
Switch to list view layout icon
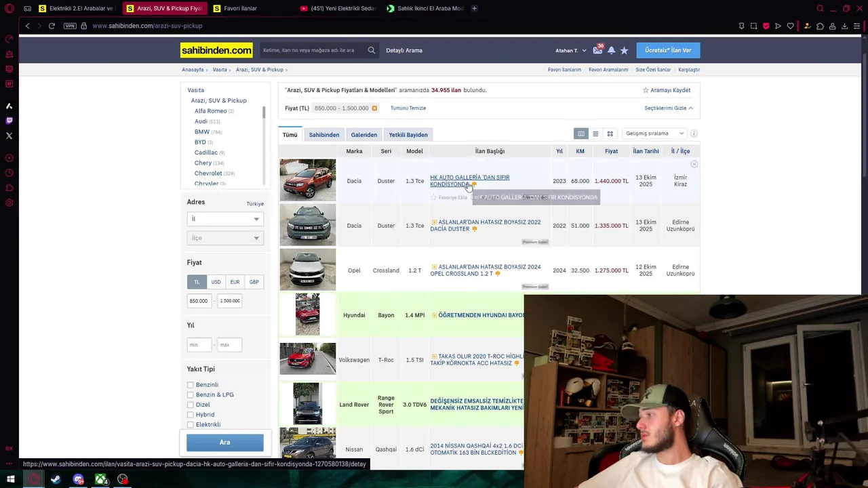[x=595, y=134]
